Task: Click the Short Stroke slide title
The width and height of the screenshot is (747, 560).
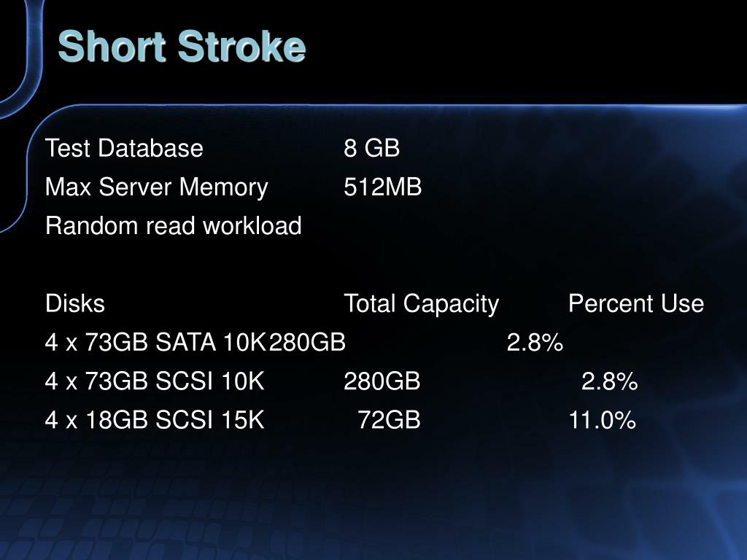Action: tap(182, 46)
